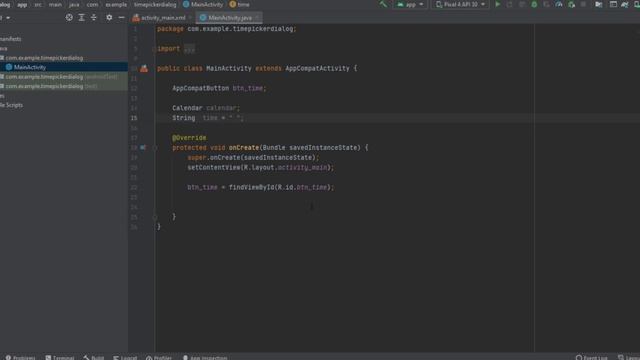Select the MainActivity.java editor tab
The height and width of the screenshot is (360, 640).
pyautogui.click(x=229, y=18)
